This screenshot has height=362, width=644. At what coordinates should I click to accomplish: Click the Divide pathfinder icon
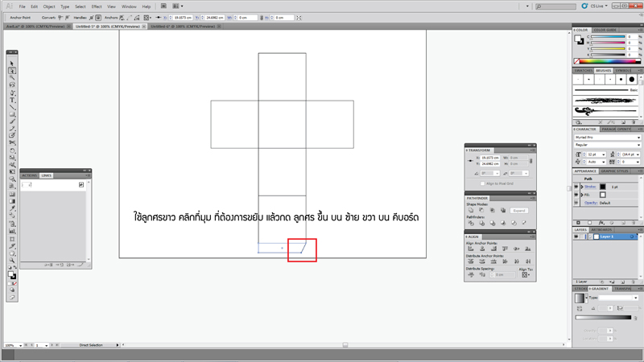[x=471, y=223]
